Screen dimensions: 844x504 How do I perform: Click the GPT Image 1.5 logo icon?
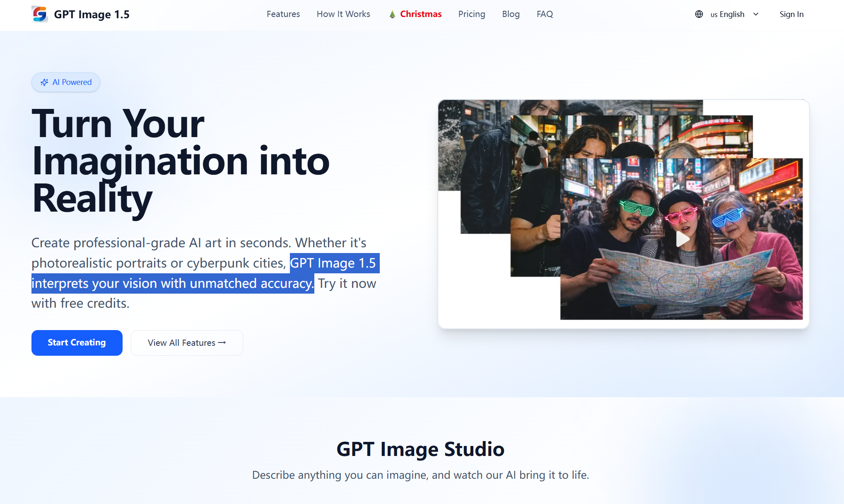(40, 14)
